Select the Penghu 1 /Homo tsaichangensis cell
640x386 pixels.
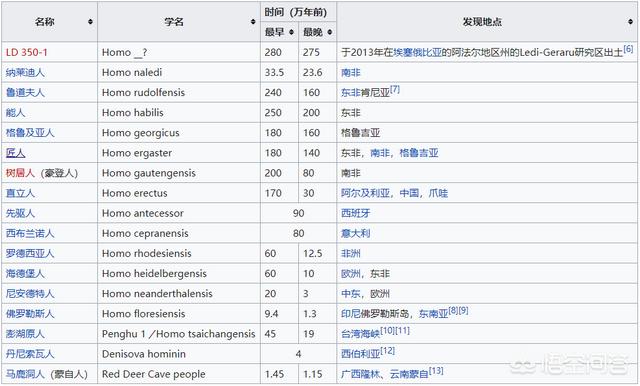[x=179, y=334]
